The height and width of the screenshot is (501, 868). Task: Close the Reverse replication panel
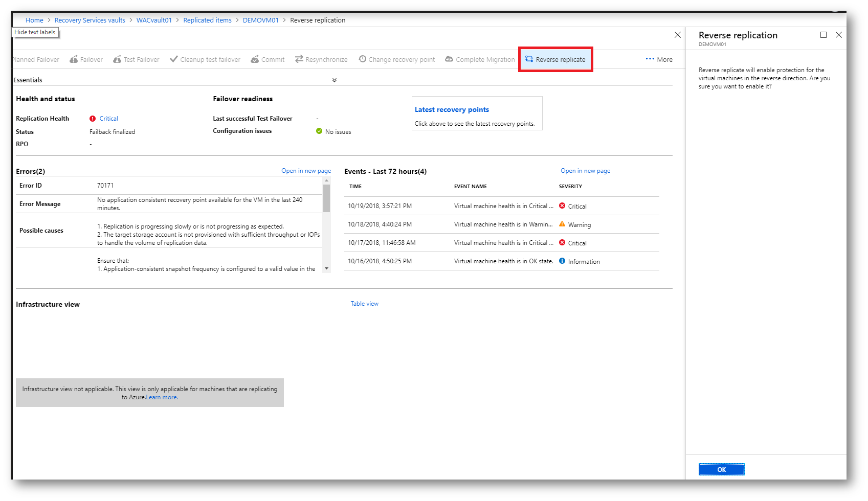tap(839, 35)
